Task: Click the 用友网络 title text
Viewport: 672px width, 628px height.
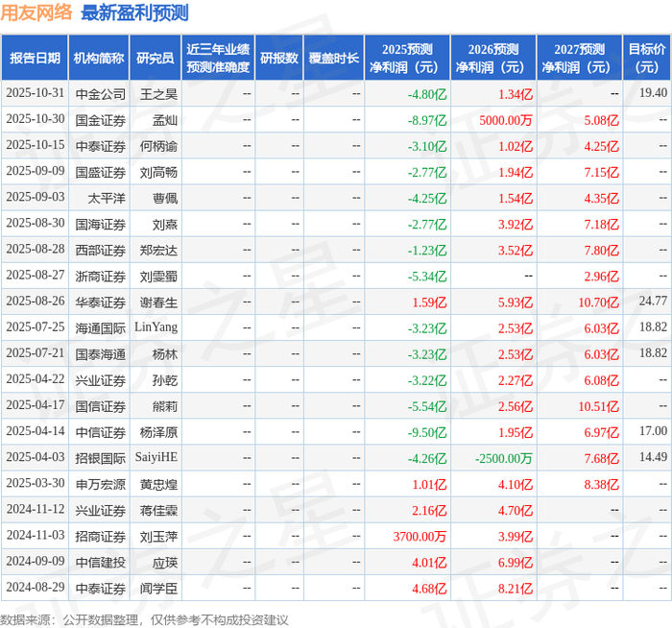Action: [x=36, y=12]
